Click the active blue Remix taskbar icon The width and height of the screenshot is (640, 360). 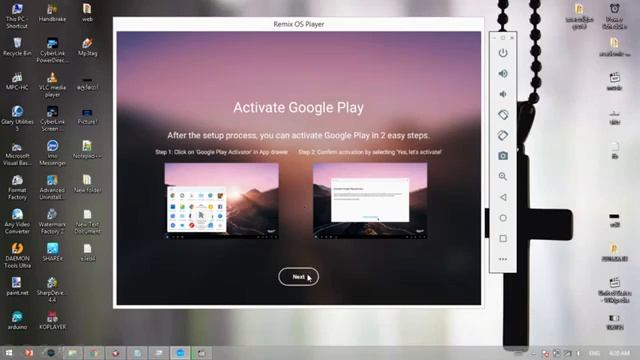pos(180,353)
